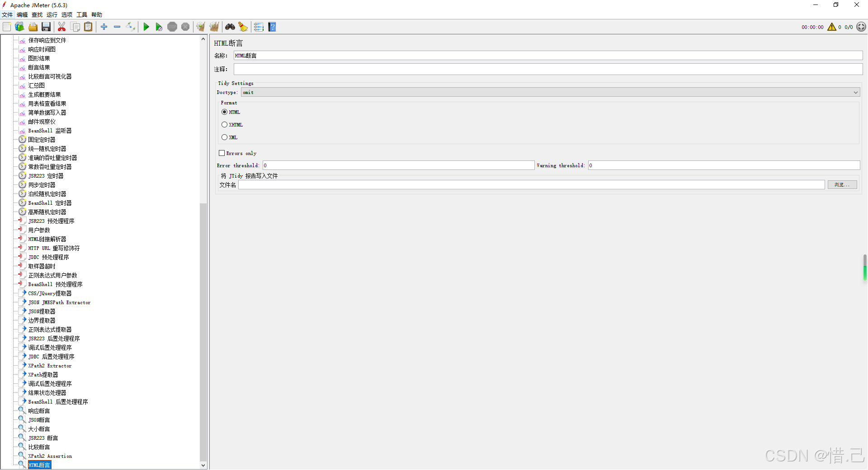Clear all results with the double broom icon
This screenshot has width=868, height=470.
[x=214, y=27]
